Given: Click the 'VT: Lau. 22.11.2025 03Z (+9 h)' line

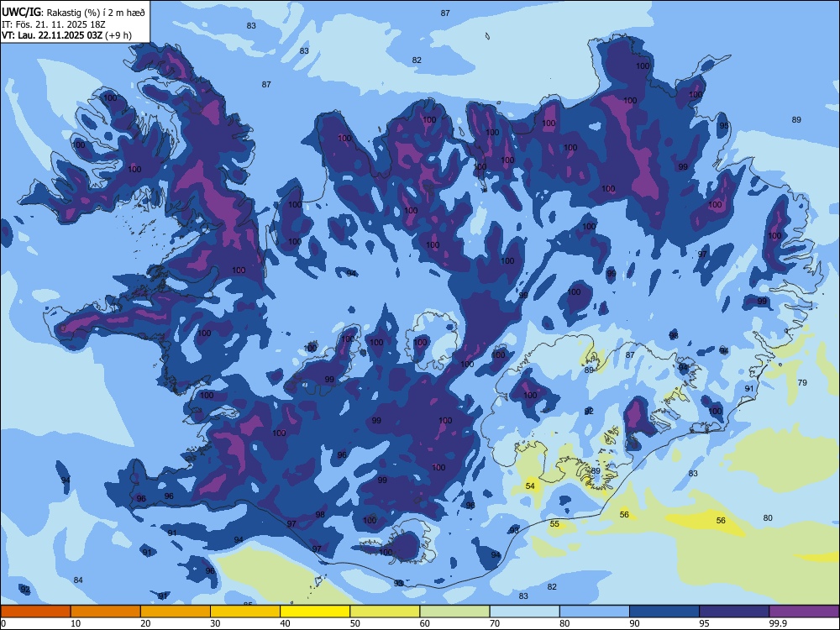Looking at the screenshot, I should pyautogui.click(x=67, y=35).
